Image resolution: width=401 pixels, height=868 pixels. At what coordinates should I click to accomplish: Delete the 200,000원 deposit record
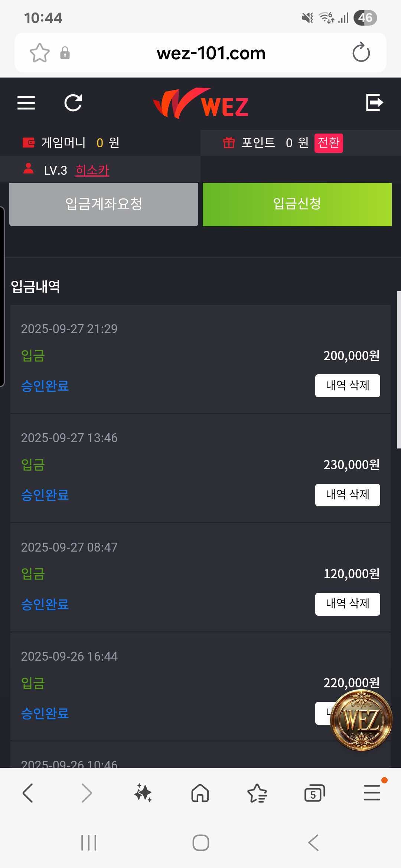(347, 386)
